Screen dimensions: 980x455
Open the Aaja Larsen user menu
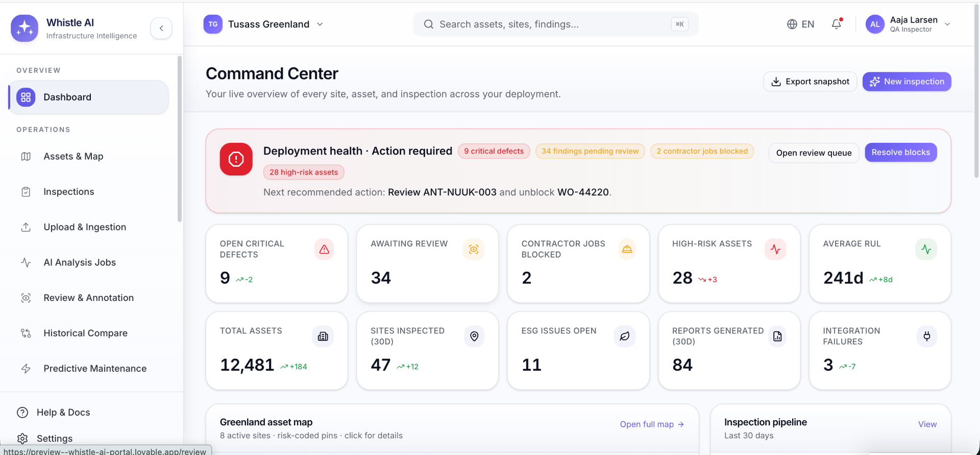908,24
